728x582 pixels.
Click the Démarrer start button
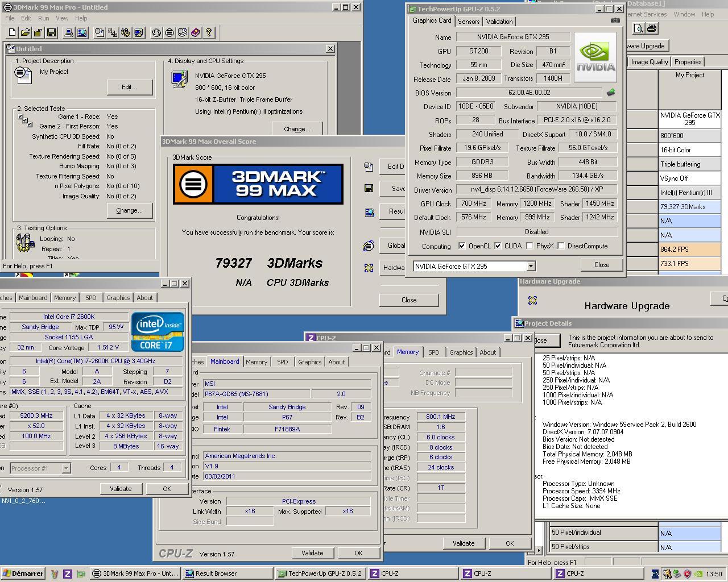(x=23, y=573)
